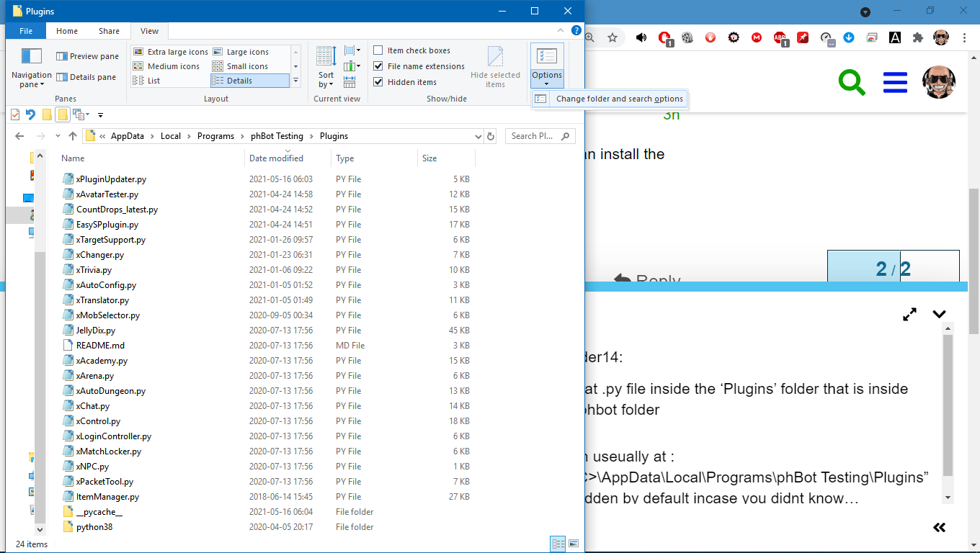This screenshot has height=553, width=980.
Task: Switch to large thumbnails view in status bar
Action: pyautogui.click(x=574, y=544)
